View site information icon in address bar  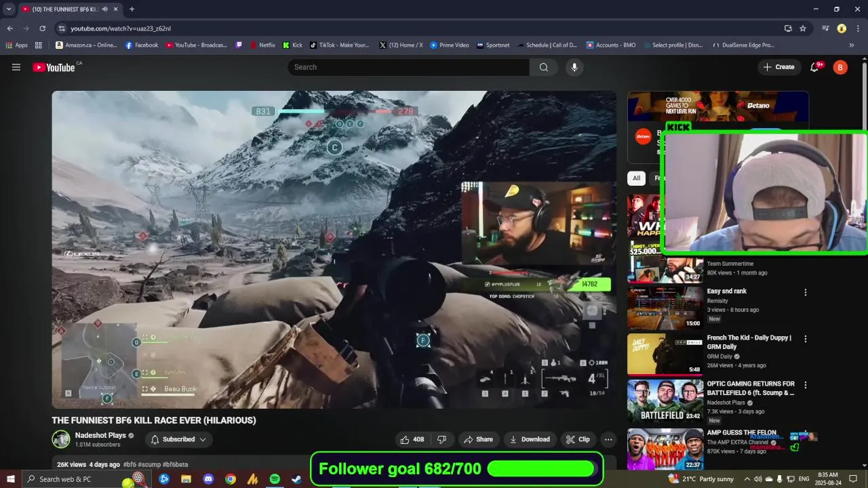coord(62,28)
